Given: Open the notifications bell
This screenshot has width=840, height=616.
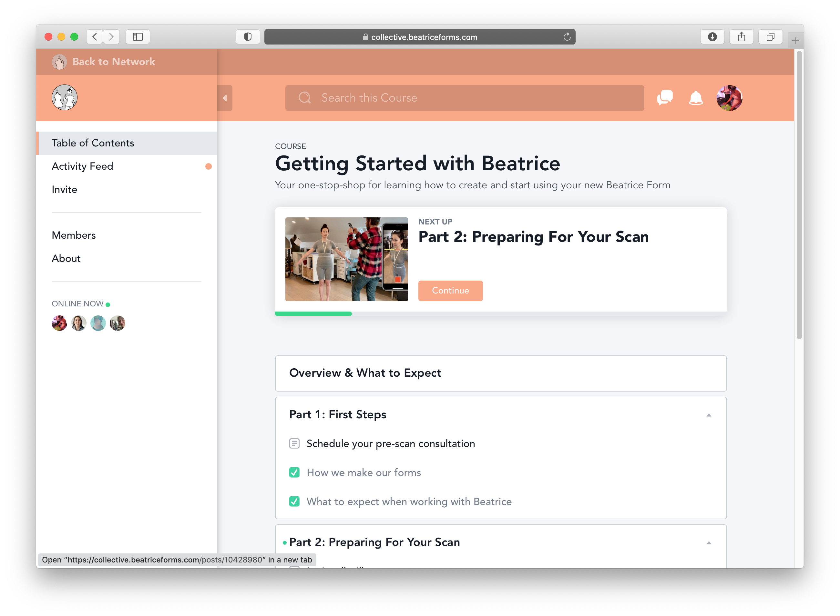Looking at the screenshot, I should point(696,98).
